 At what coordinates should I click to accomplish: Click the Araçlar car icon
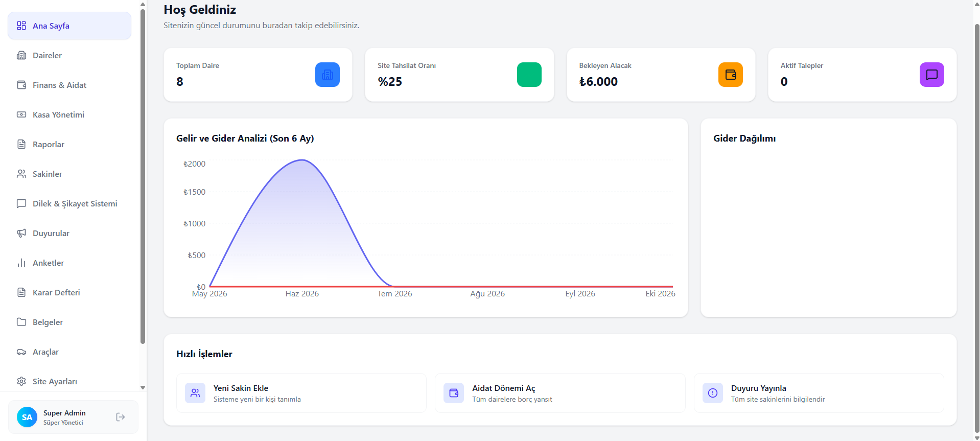click(x=21, y=352)
